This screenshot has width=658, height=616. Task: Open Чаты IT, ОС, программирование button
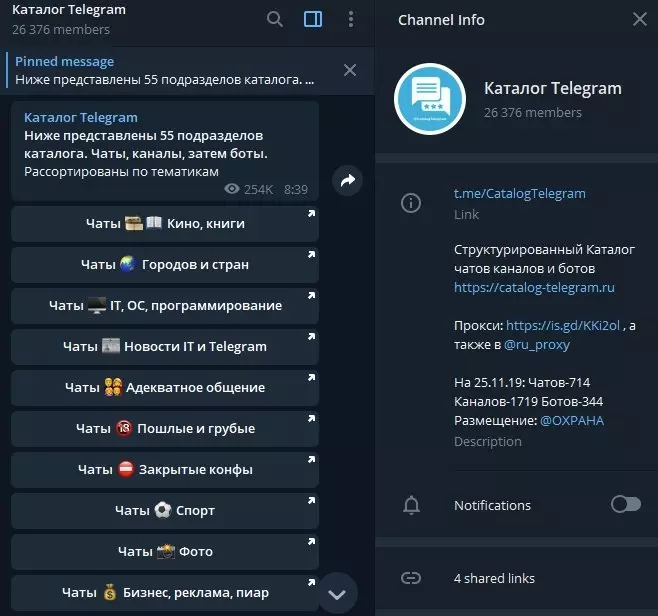tap(165, 305)
